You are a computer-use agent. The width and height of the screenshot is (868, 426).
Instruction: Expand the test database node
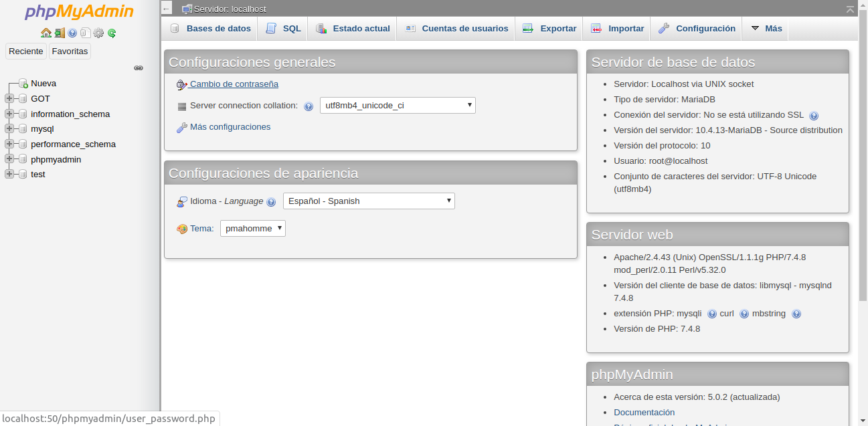point(9,174)
